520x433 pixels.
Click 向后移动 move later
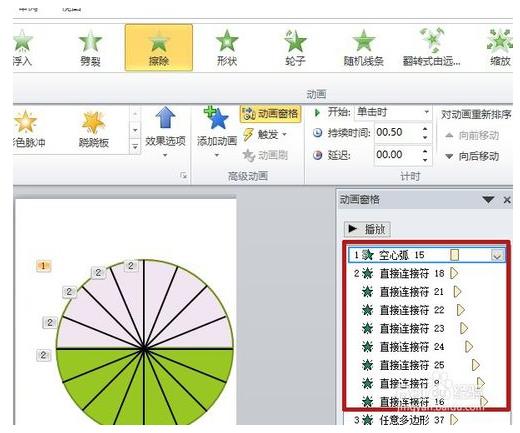(472, 156)
